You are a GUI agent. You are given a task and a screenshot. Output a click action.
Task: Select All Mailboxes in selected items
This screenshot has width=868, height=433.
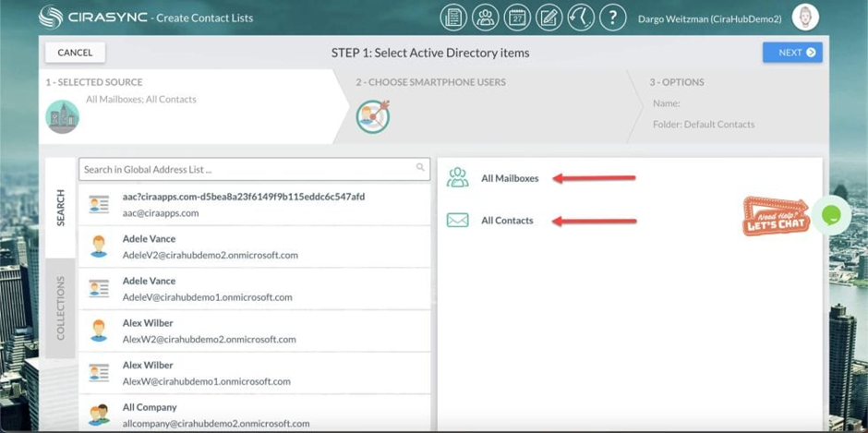[x=510, y=178]
